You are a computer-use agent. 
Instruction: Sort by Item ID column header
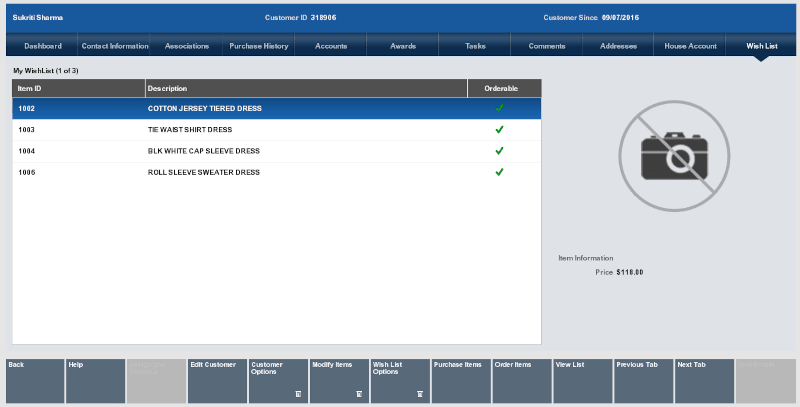tap(79, 88)
